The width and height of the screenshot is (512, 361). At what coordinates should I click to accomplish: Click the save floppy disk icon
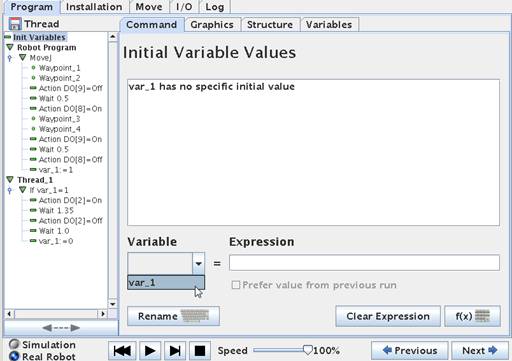coord(15,24)
